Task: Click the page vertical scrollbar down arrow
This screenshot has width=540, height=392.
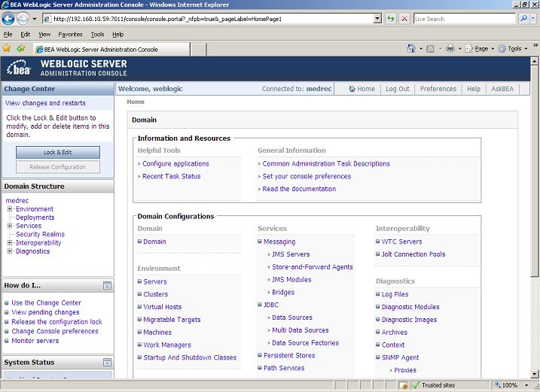Action: click(534, 374)
